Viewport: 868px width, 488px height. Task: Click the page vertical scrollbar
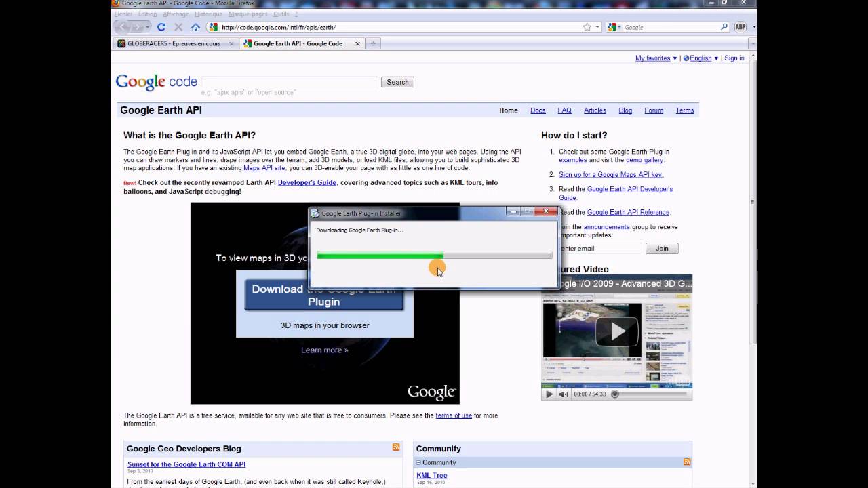pyautogui.click(x=753, y=203)
